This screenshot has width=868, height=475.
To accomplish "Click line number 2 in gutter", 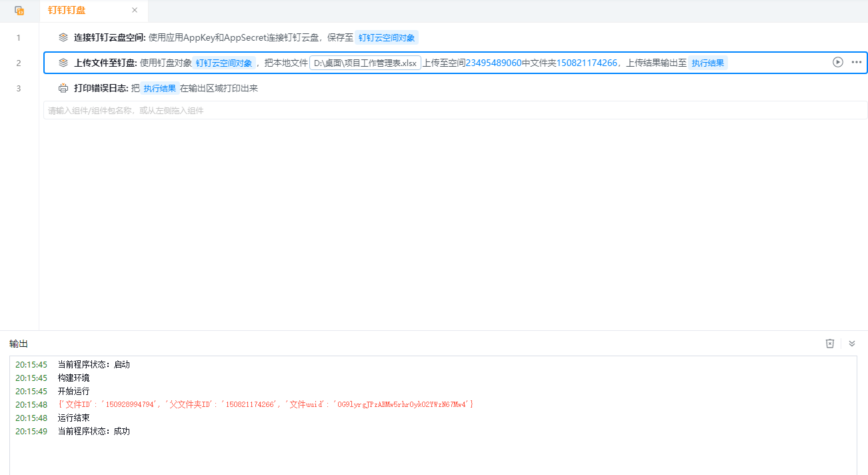I will [19, 63].
